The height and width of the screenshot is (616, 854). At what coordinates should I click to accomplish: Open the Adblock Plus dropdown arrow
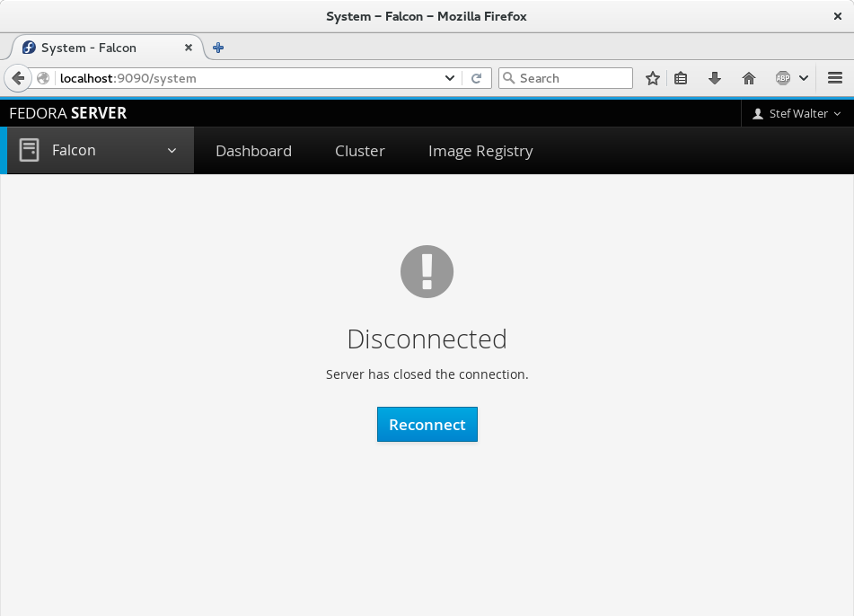coord(804,78)
